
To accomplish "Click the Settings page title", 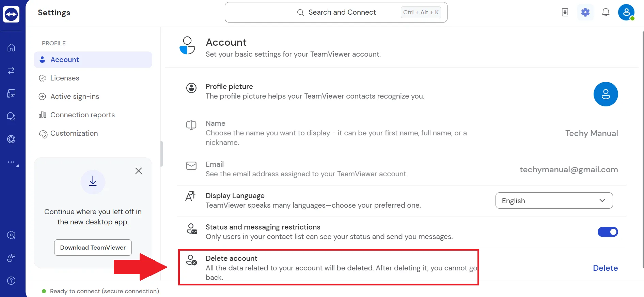I will pyautogui.click(x=54, y=13).
